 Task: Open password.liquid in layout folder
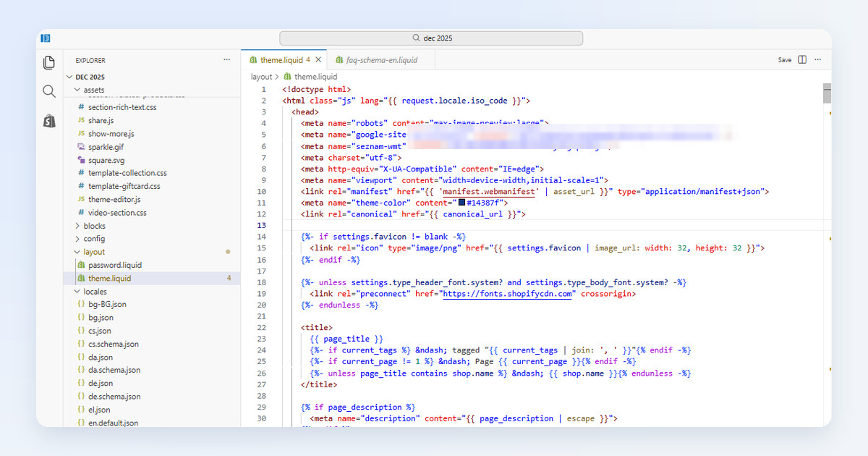point(115,265)
